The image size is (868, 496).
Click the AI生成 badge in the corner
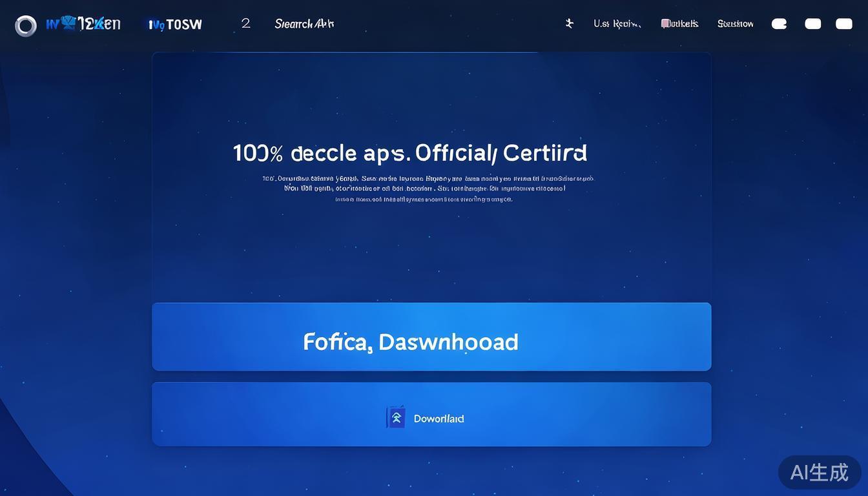[x=819, y=472]
